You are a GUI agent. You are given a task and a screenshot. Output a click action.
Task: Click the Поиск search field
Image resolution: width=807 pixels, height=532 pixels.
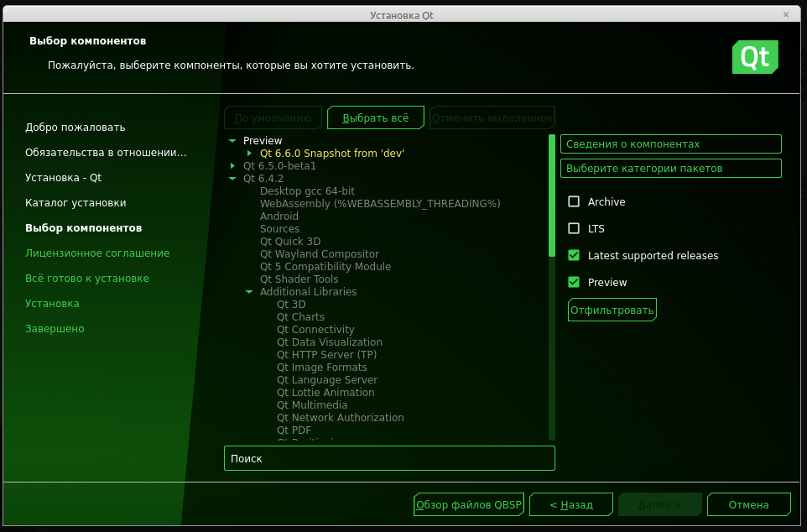click(389, 458)
